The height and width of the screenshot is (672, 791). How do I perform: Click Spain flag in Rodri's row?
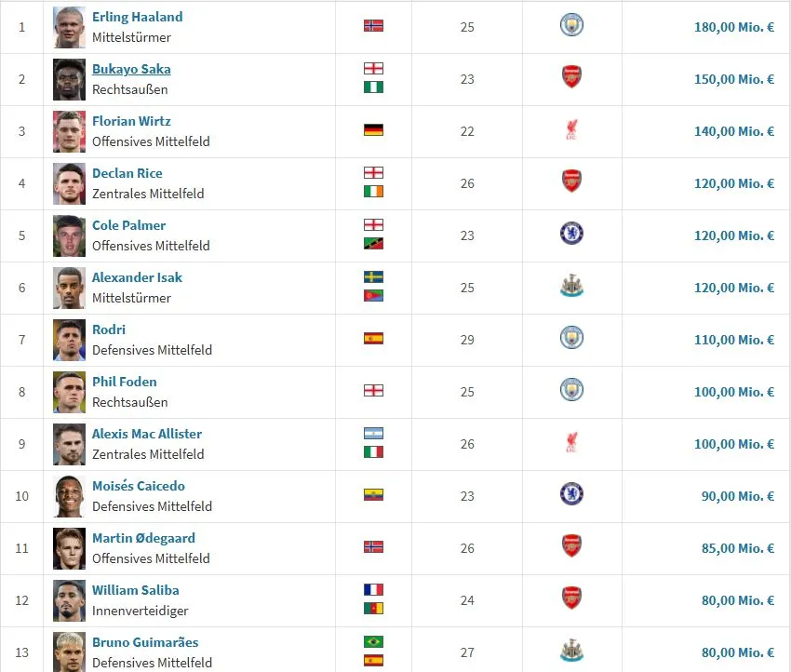(373, 339)
